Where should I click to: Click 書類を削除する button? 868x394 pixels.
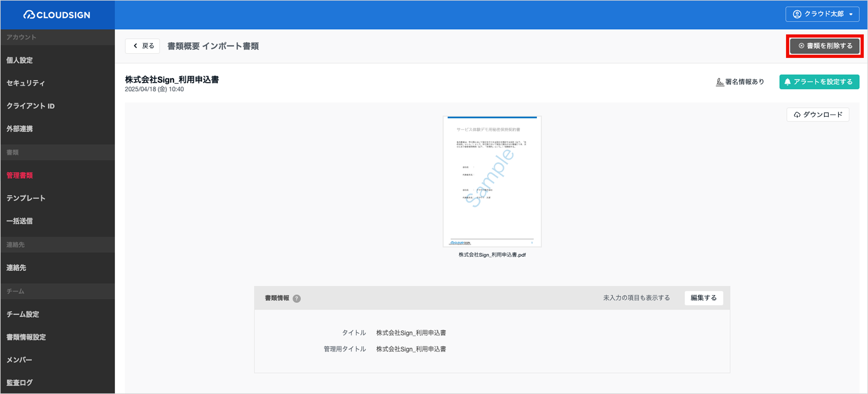[x=825, y=46]
